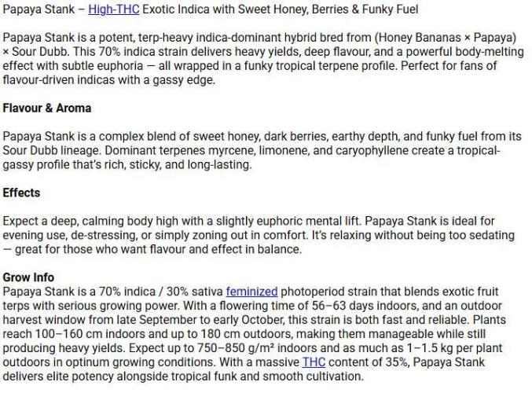The width and height of the screenshot is (532, 393).
Task: Follow the feminized hyperlink
Action: point(251,292)
